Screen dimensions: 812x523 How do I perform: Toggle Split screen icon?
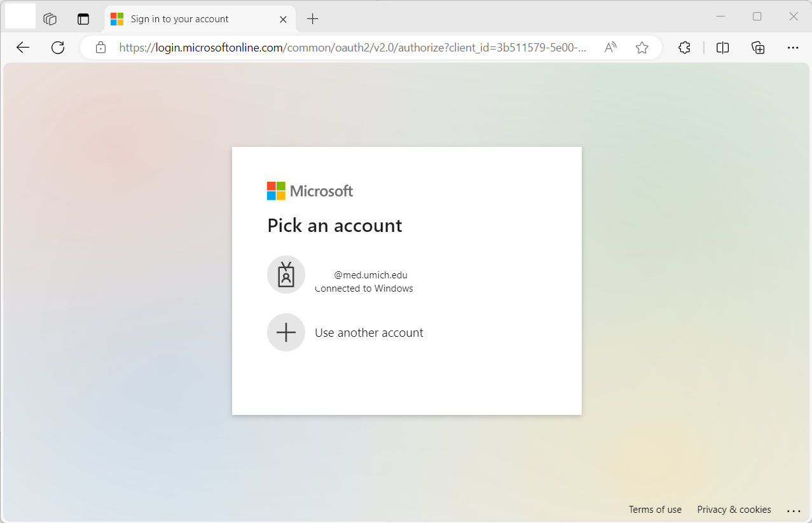point(722,48)
